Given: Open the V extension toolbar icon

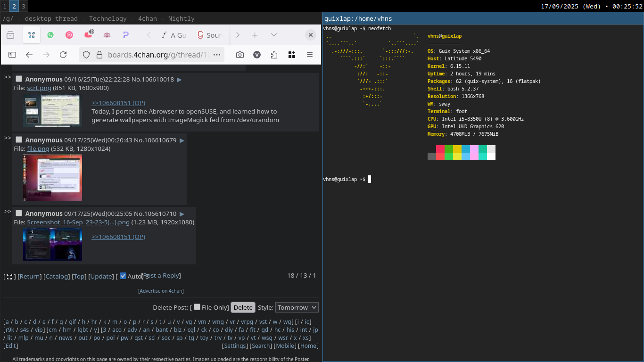Looking at the screenshot, I should [x=257, y=55].
